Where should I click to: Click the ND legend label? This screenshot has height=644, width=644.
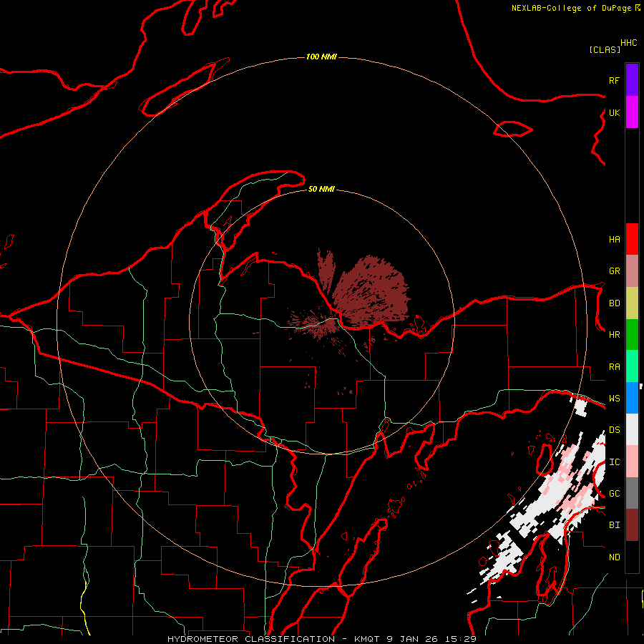click(614, 557)
